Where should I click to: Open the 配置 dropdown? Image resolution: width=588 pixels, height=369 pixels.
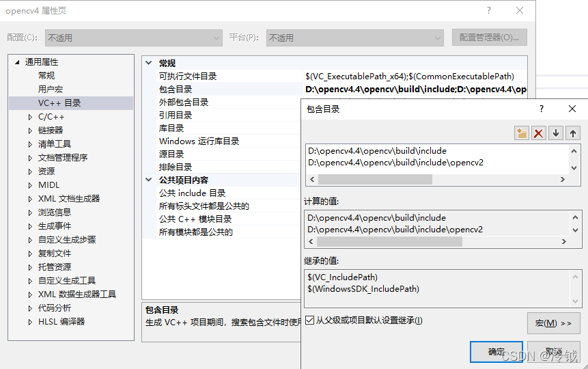[x=133, y=38]
